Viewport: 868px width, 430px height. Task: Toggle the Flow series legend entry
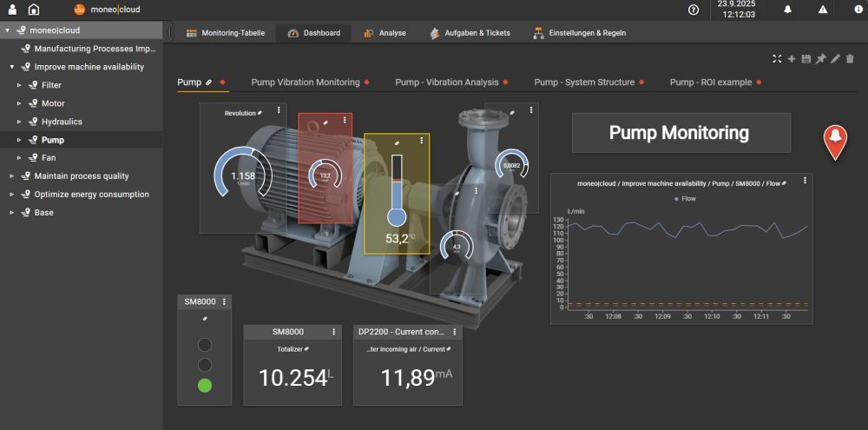click(685, 198)
